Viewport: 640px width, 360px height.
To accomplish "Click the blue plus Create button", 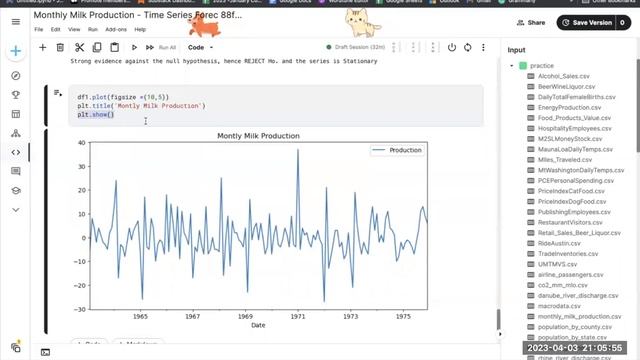I will (x=16, y=51).
